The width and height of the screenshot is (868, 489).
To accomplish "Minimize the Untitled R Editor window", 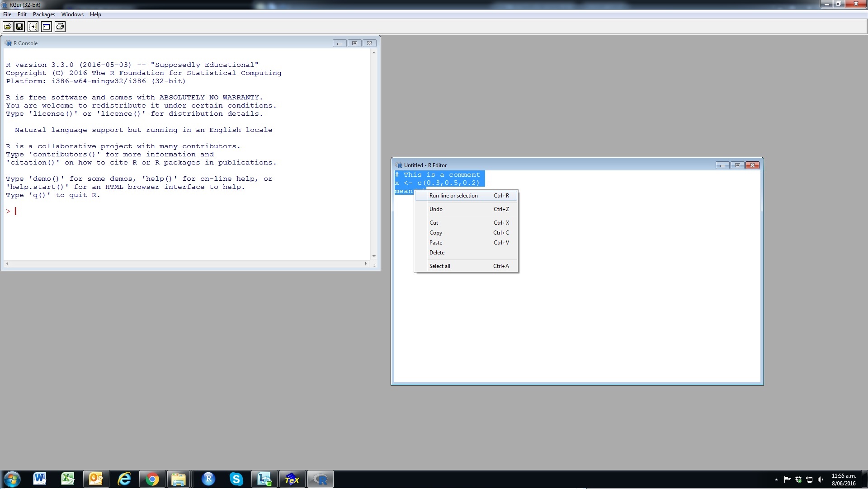I will [722, 165].
